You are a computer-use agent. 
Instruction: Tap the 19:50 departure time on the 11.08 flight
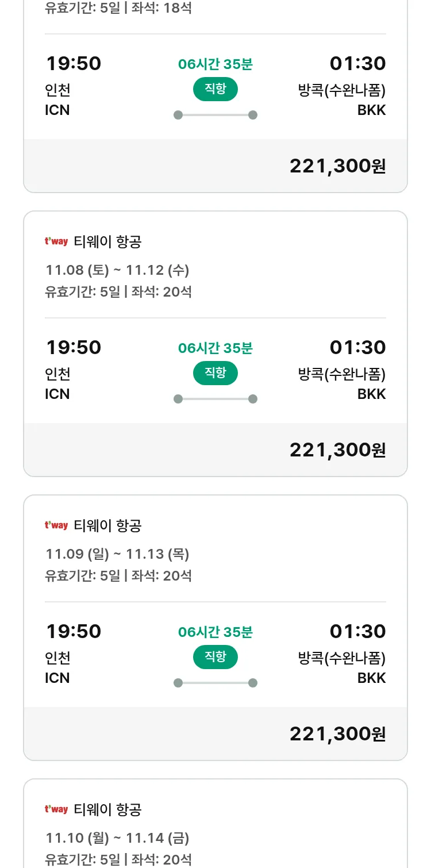pyautogui.click(x=74, y=348)
